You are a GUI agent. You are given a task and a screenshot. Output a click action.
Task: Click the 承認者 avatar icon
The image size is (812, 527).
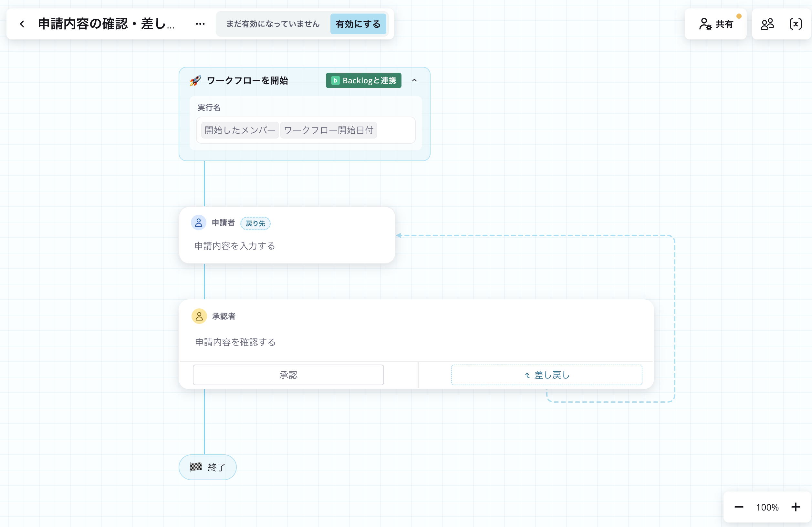click(199, 316)
